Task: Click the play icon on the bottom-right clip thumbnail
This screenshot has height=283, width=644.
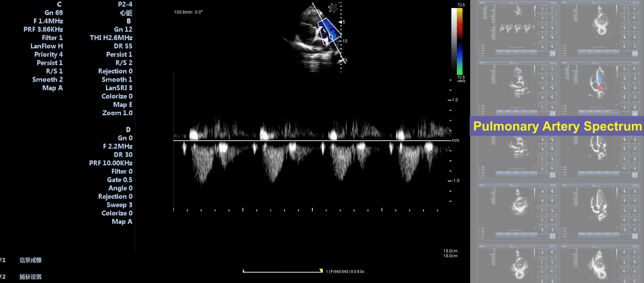Action: (x=601, y=274)
